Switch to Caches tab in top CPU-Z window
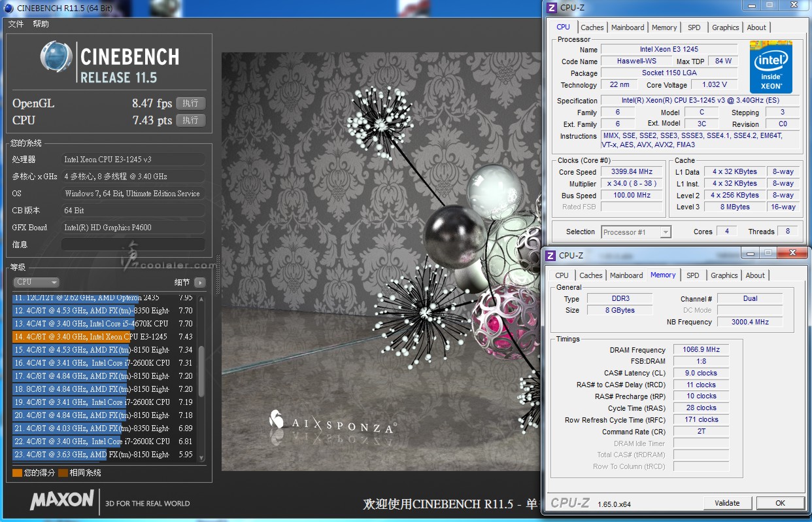Image resolution: width=812 pixels, height=522 pixels. [x=592, y=27]
